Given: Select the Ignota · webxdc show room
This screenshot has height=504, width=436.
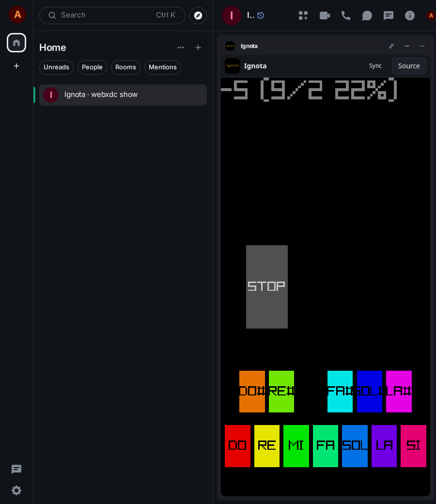Looking at the screenshot, I should [x=123, y=95].
